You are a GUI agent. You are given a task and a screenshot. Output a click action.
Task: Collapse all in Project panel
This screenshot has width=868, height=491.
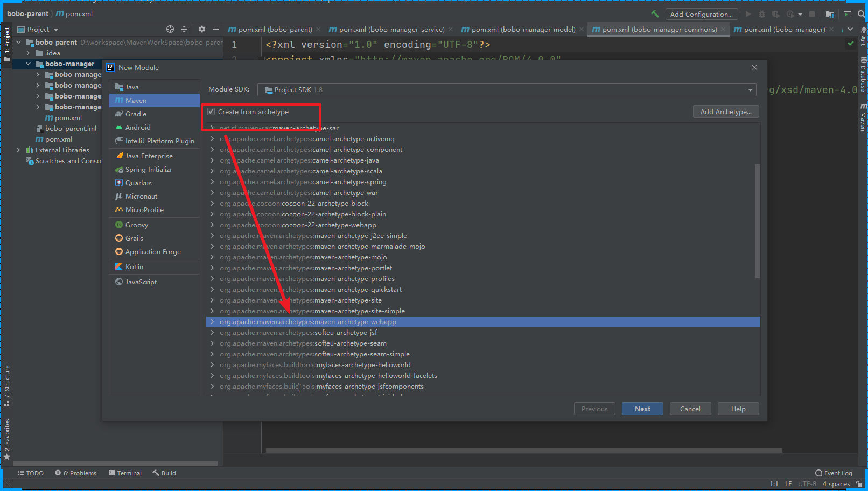point(184,29)
